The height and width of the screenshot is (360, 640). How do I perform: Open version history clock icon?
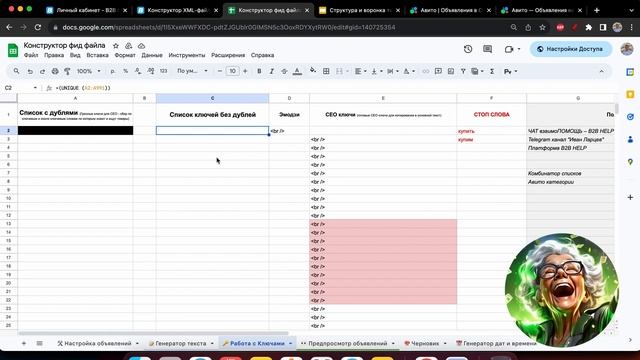[x=468, y=49]
